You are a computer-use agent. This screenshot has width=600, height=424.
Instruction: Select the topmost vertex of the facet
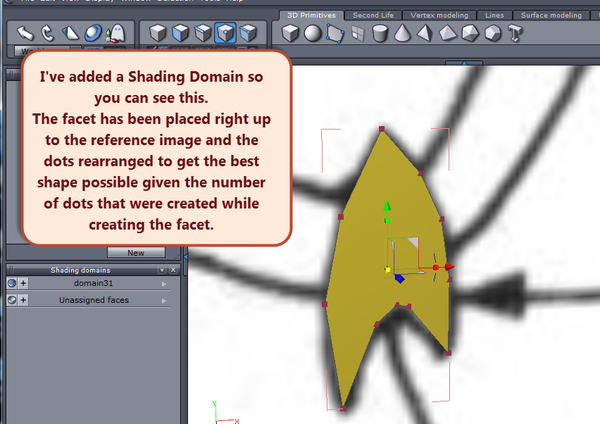[382, 129]
